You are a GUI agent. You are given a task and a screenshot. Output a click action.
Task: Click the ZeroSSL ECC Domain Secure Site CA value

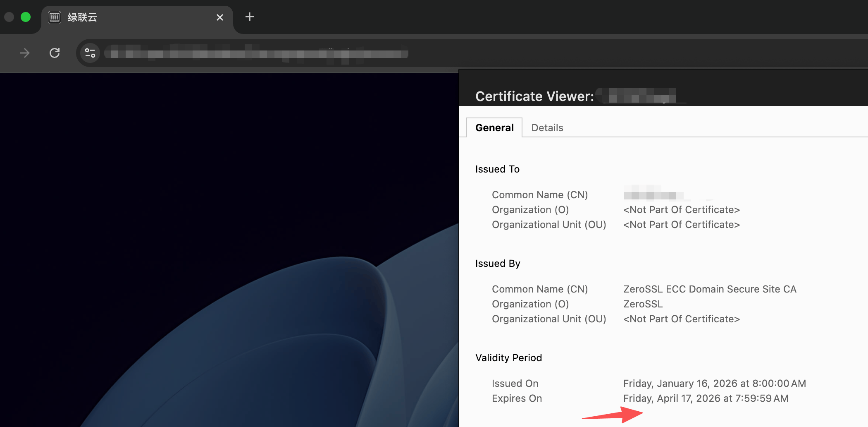(709, 289)
